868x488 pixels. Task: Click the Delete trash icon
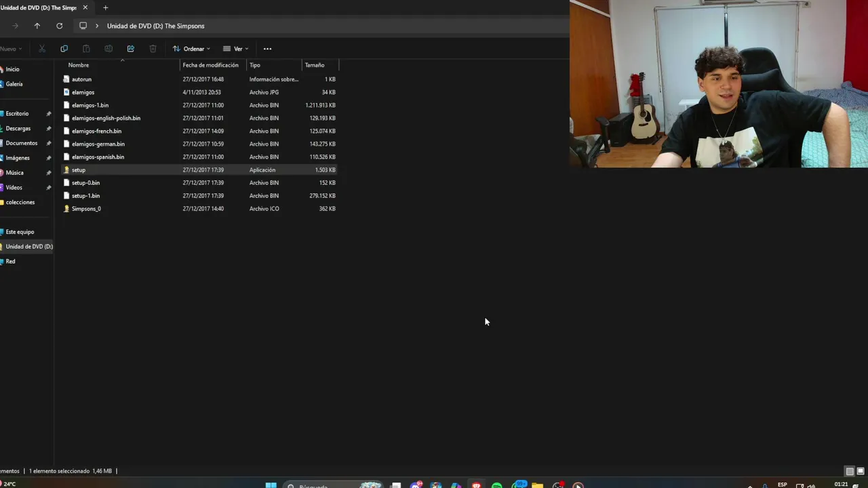[153, 49]
